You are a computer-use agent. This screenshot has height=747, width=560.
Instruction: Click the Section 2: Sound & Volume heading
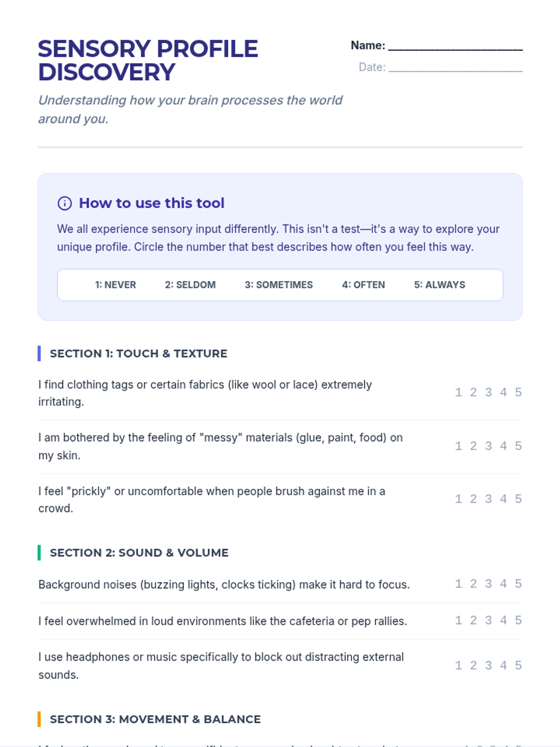(139, 553)
